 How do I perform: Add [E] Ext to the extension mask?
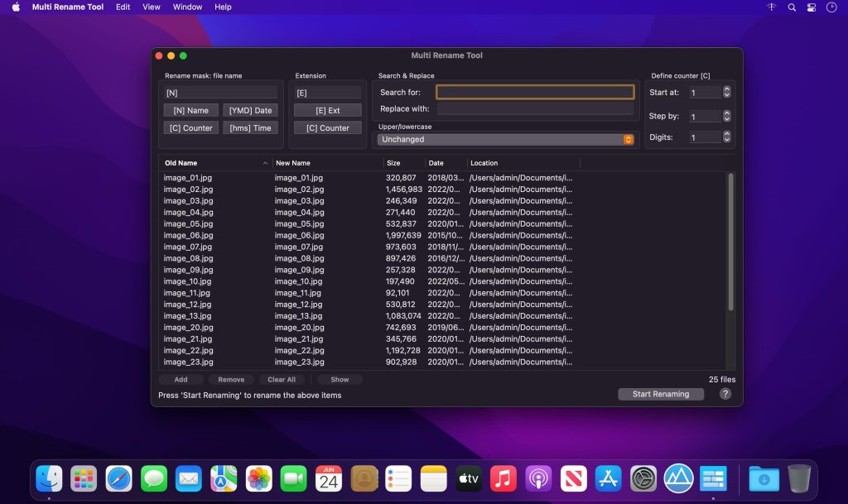point(327,109)
